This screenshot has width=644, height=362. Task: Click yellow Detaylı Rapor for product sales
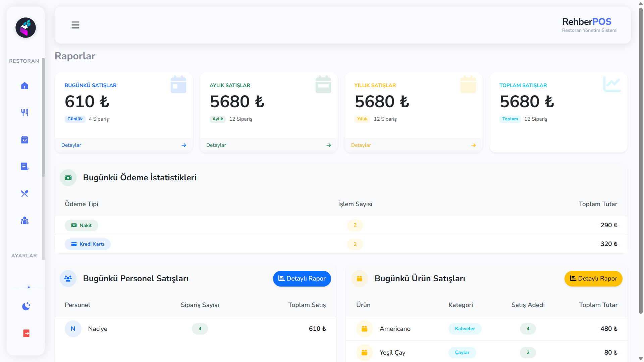pyautogui.click(x=593, y=279)
